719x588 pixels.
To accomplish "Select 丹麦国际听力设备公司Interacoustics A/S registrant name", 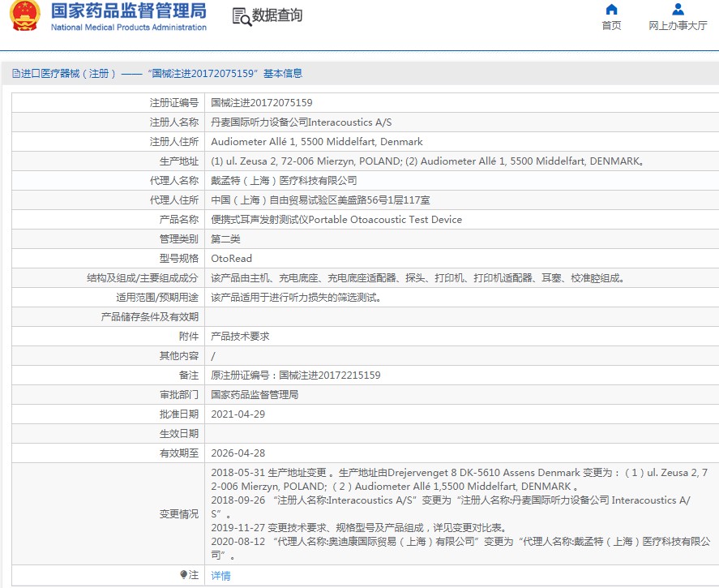I will coord(302,122).
